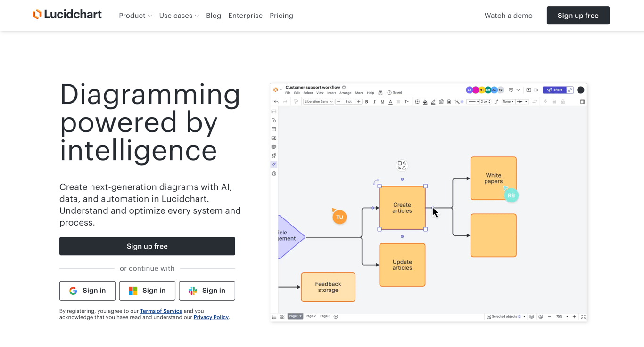The height and width of the screenshot is (347, 644).
Task: Open the Liberation Sans font dropdown
Action: [318, 101]
